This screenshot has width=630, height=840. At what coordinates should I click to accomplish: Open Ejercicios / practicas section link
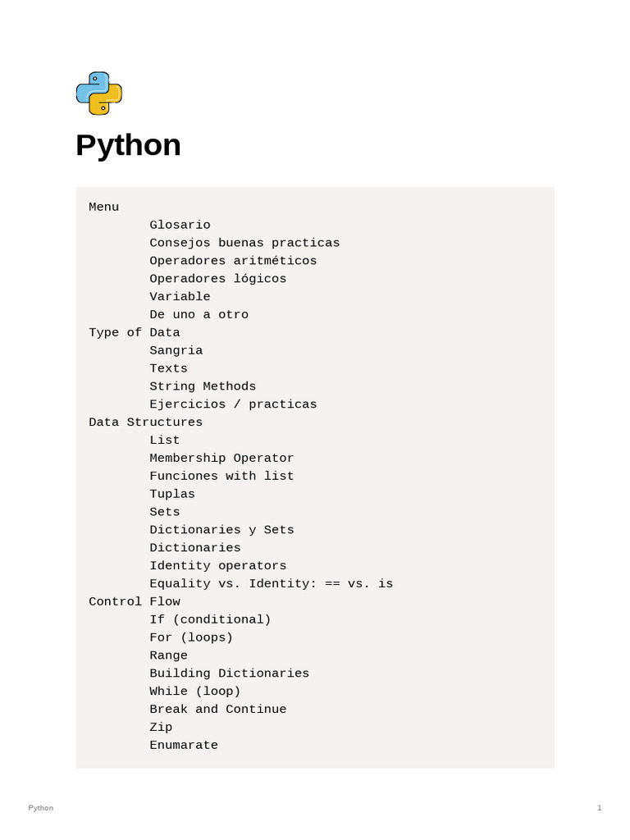tap(233, 404)
